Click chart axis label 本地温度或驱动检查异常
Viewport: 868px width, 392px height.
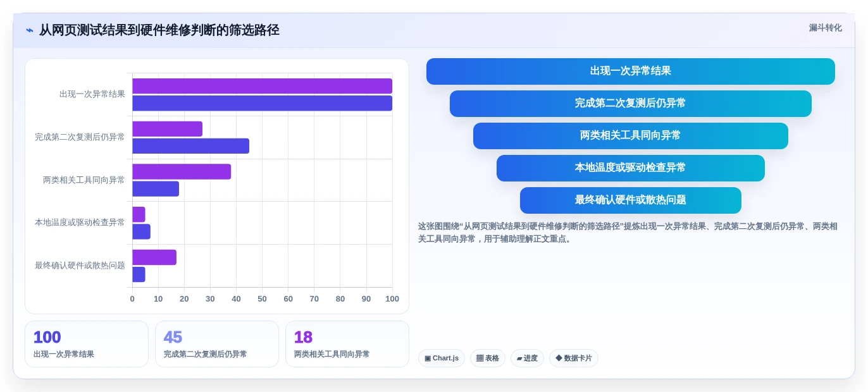[x=80, y=223]
